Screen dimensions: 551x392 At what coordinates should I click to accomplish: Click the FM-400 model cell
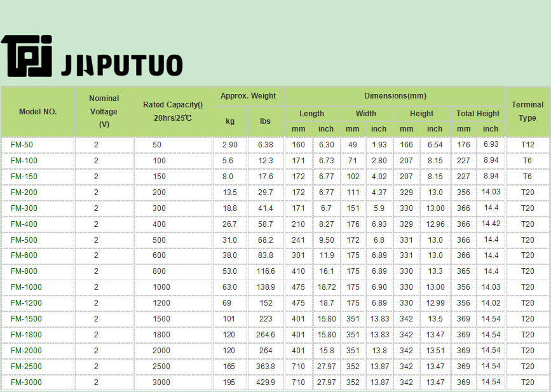(x=24, y=224)
